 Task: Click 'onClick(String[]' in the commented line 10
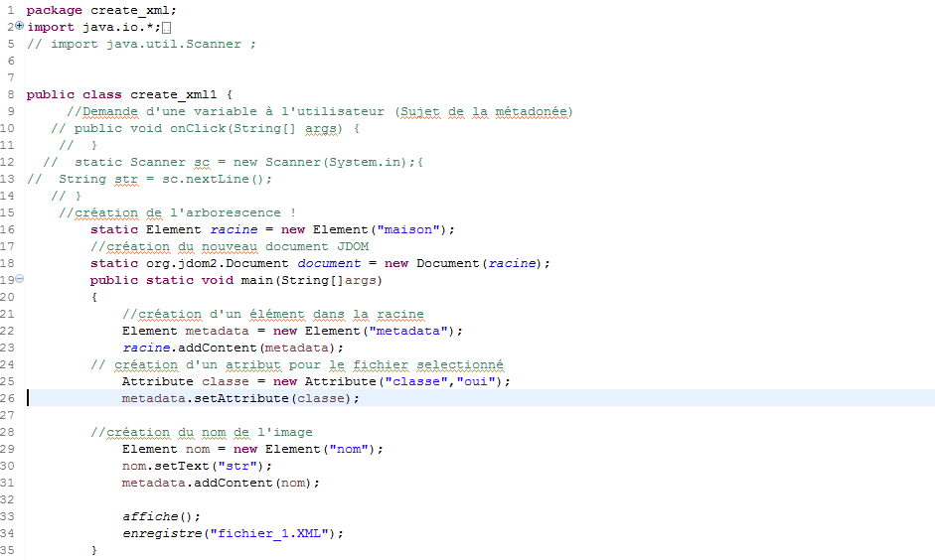pyautogui.click(x=233, y=129)
